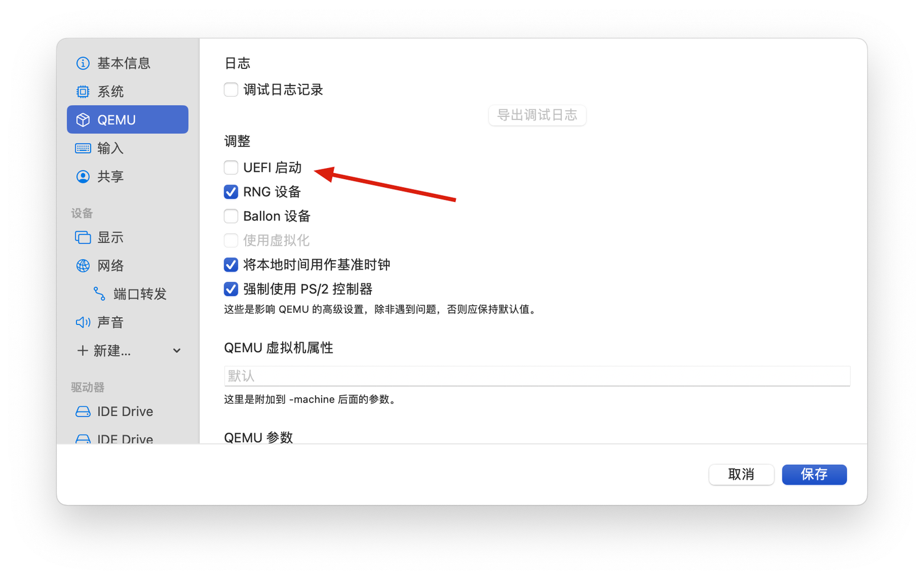Uncheck 将本地时间用作基准时钟

pyautogui.click(x=231, y=265)
